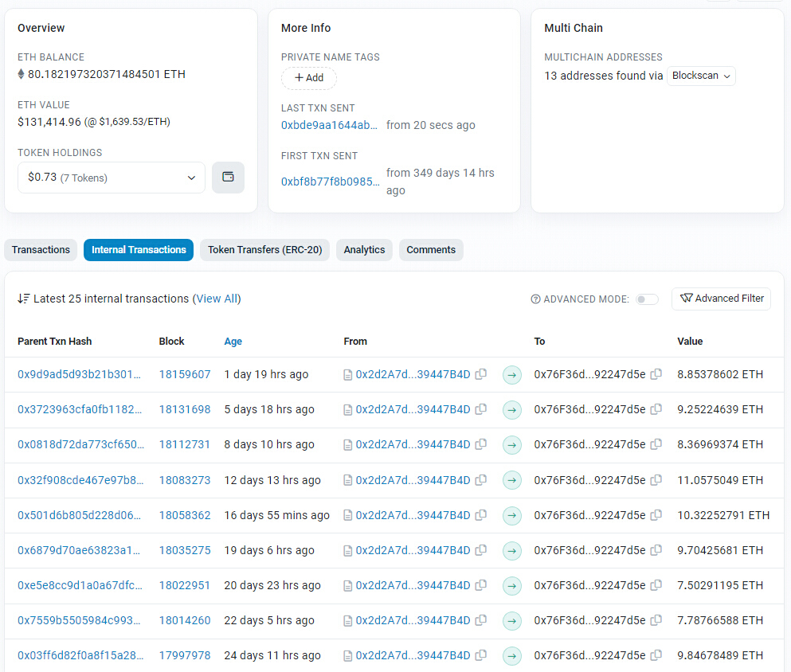This screenshot has width=791, height=672.
Task: Click the green arrow on block 18131698 row
Action: [512, 409]
